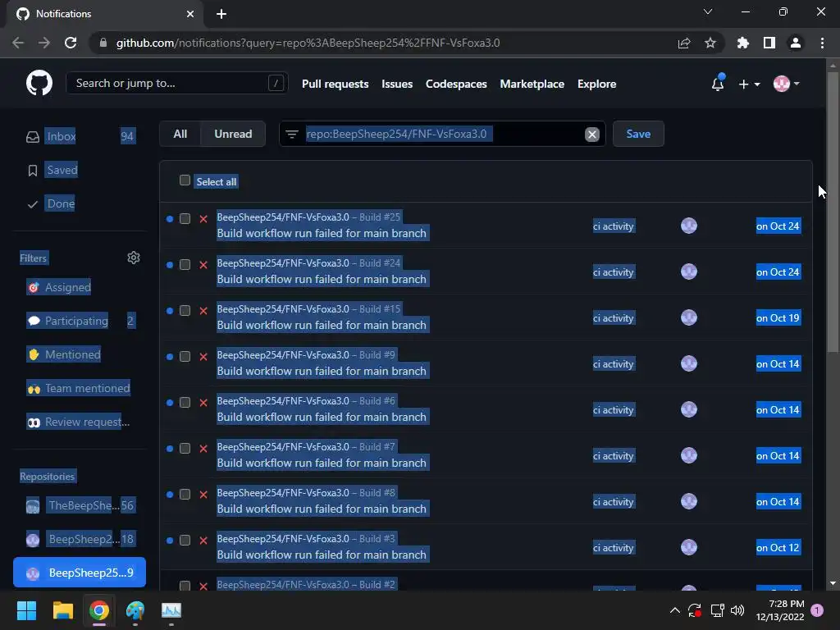840x630 pixels.
Task: Open the user avatar dropdown menu
Action: 786,84
